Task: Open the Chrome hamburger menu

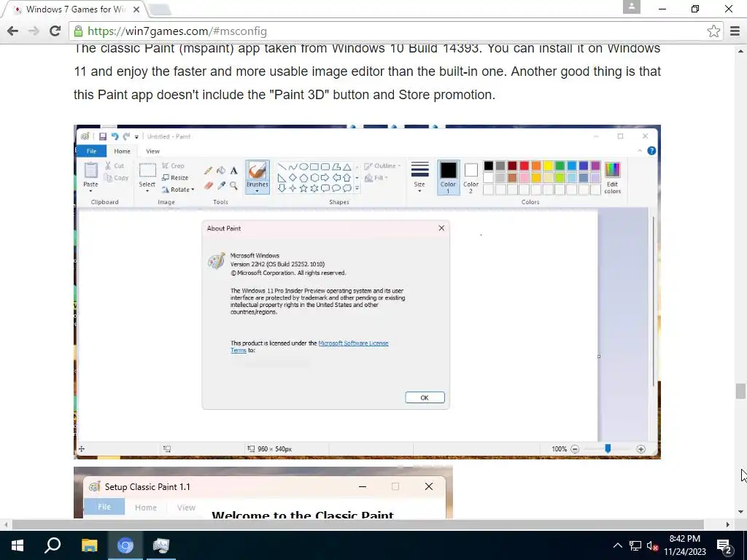Action: click(x=735, y=31)
